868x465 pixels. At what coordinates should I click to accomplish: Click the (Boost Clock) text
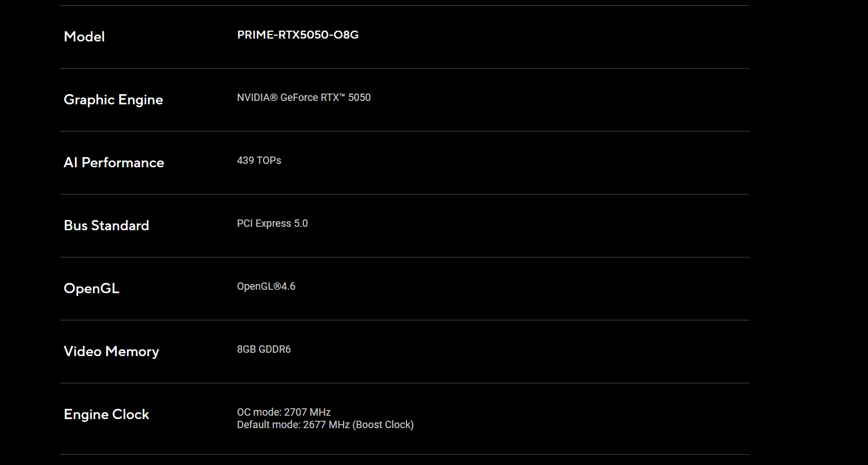(383, 425)
